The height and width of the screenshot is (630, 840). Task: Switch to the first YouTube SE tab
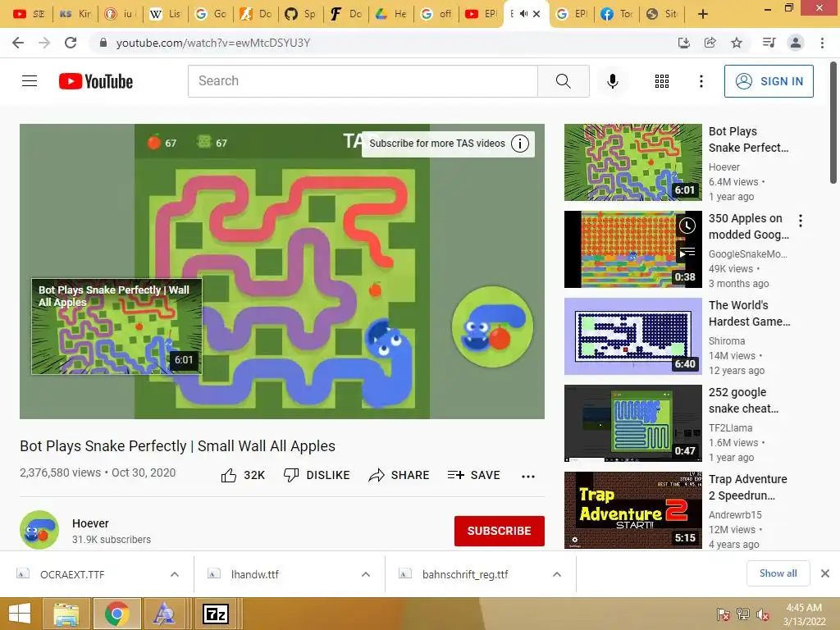pos(30,14)
